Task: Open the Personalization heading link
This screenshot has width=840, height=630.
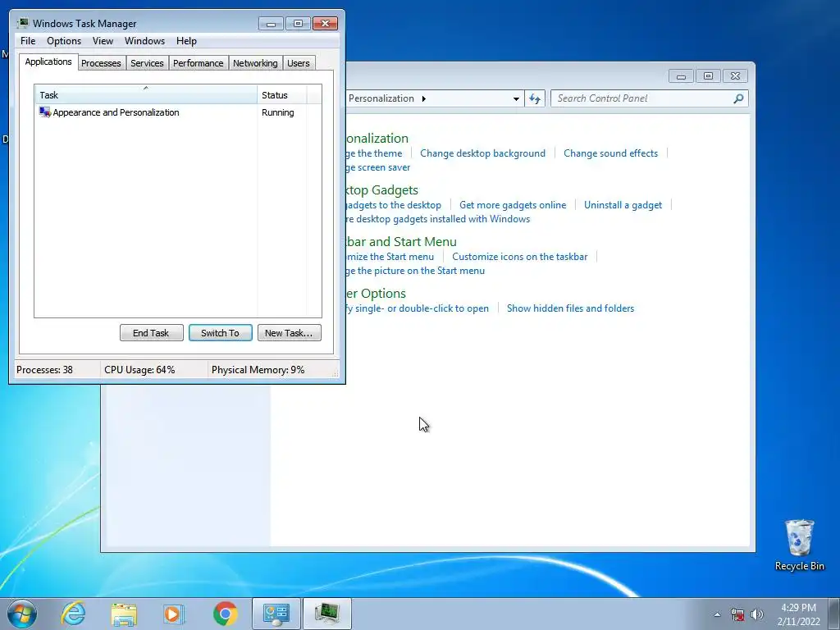Action: [377, 138]
